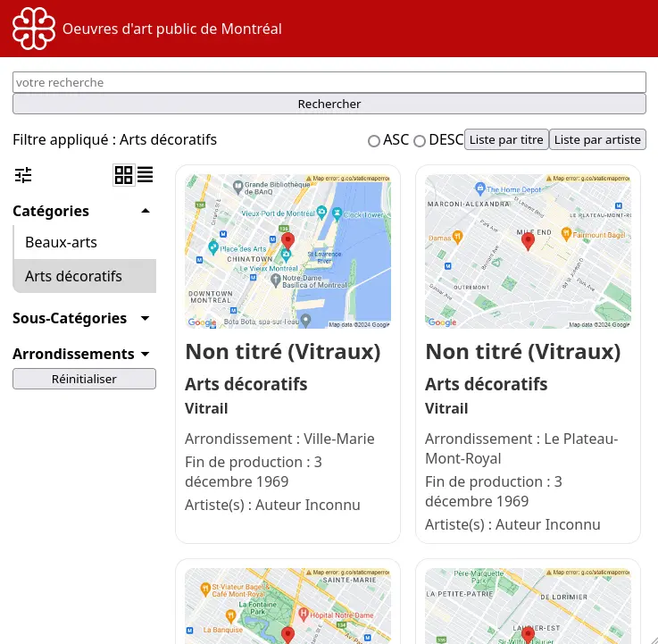Viewport: 658px width, 644px height.
Task: Focus the votre recherche search field
Action: click(329, 82)
